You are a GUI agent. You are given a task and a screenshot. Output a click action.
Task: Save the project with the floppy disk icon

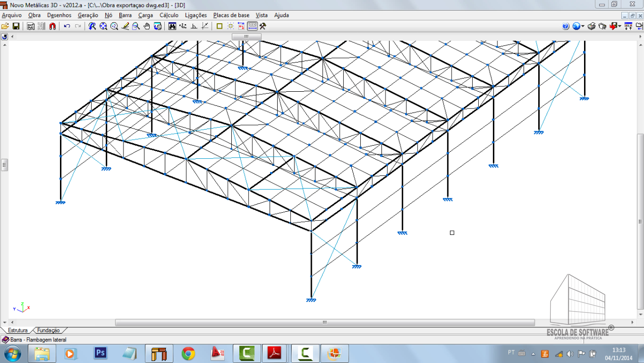click(x=16, y=26)
